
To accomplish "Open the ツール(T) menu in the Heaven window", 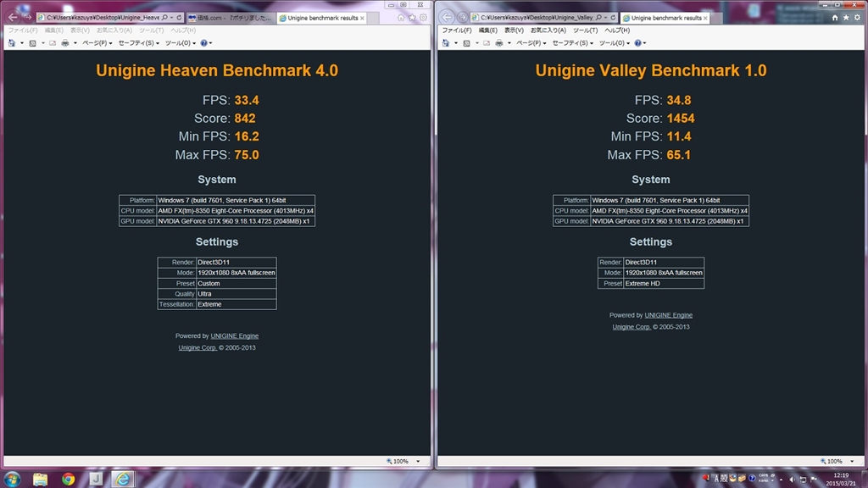I will (x=151, y=30).
